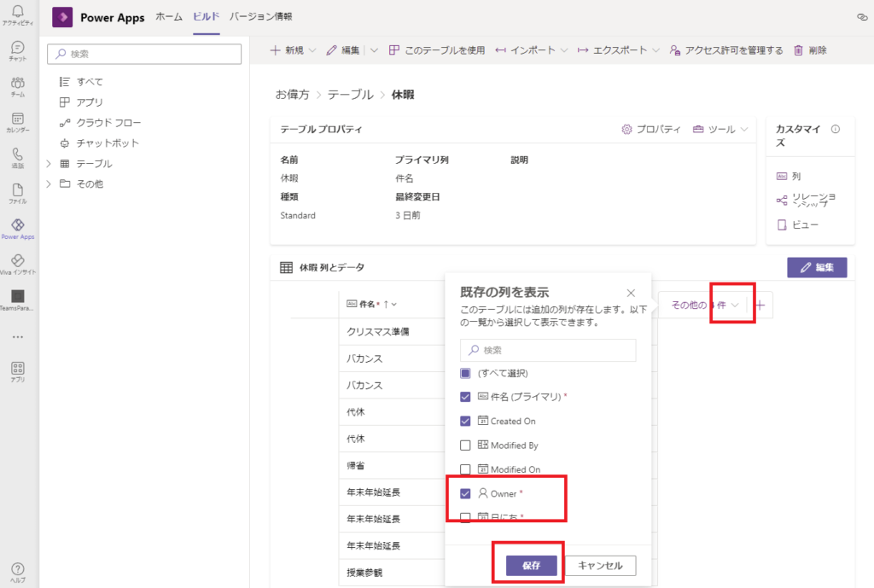
Task: Check the Modified By checkbox
Action: pos(465,445)
